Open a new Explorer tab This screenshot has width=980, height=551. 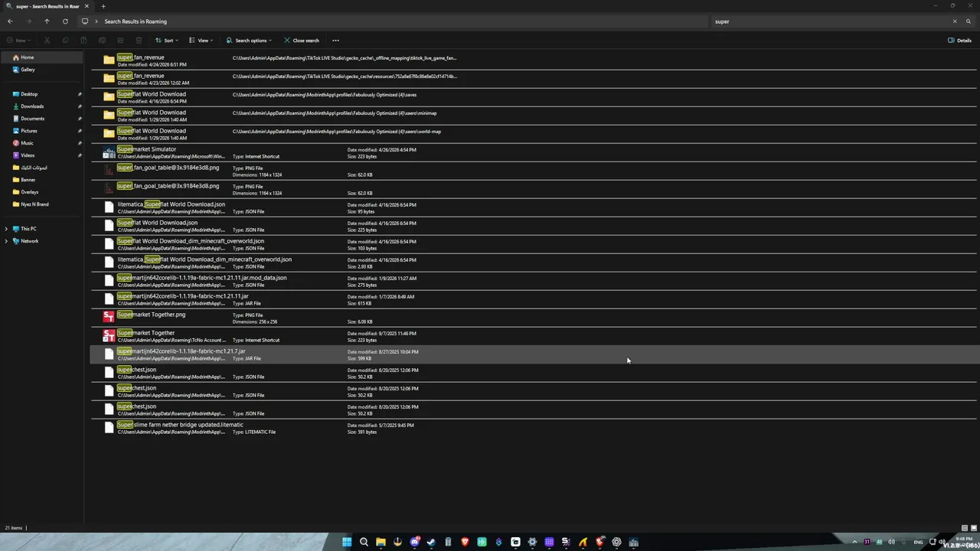click(103, 6)
